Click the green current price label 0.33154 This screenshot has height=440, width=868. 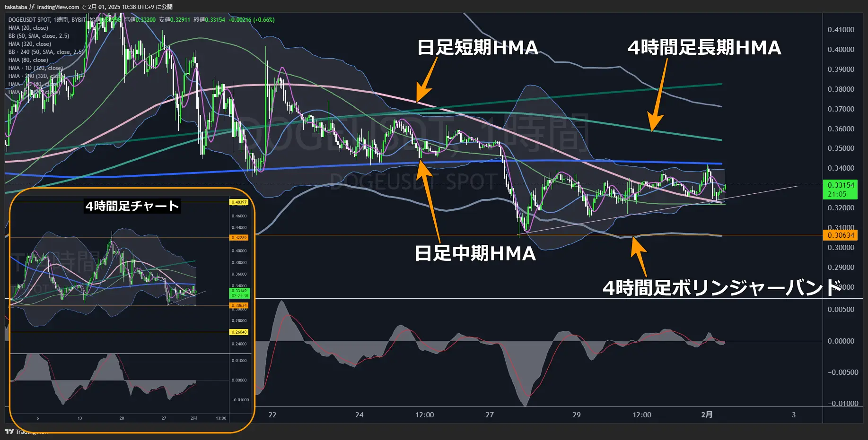(841, 185)
